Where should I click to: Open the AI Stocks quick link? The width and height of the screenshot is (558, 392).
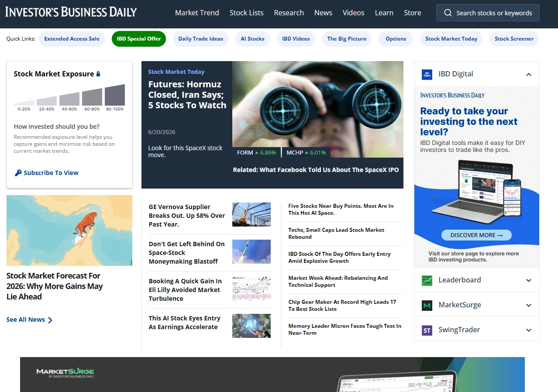pyautogui.click(x=253, y=39)
